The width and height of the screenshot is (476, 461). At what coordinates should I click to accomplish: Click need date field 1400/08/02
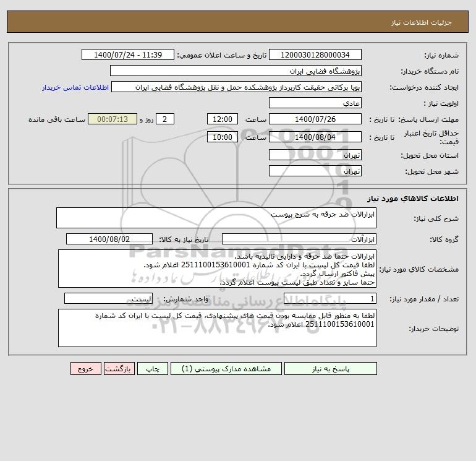tap(109, 239)
